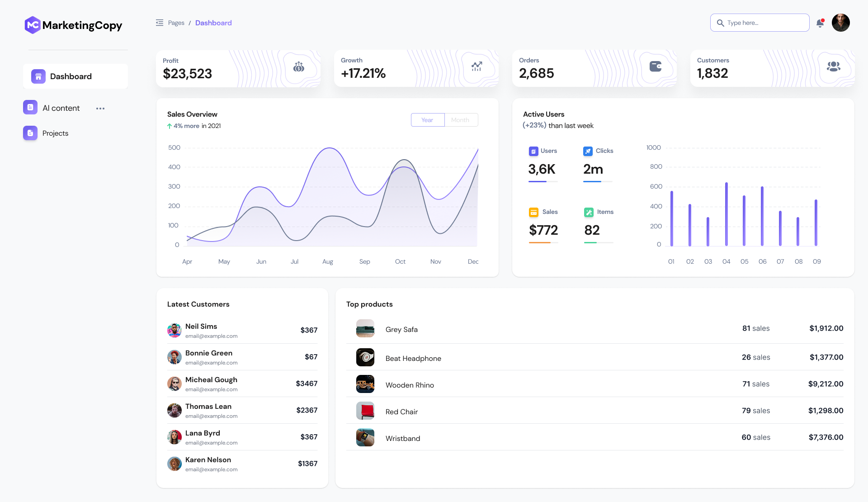The image size is (868, 502).
Task: Open Projects in the sidebar
Action: (x=55, y=133)
